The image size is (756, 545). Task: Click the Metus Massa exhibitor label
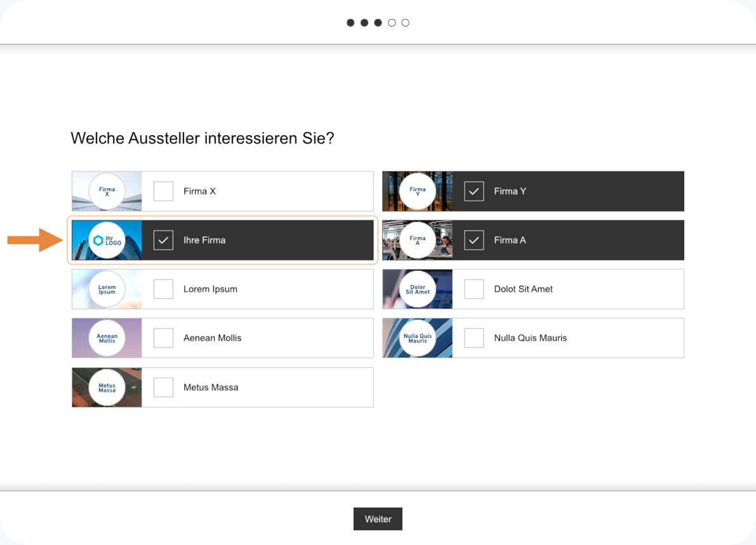(x=211, y=387)
